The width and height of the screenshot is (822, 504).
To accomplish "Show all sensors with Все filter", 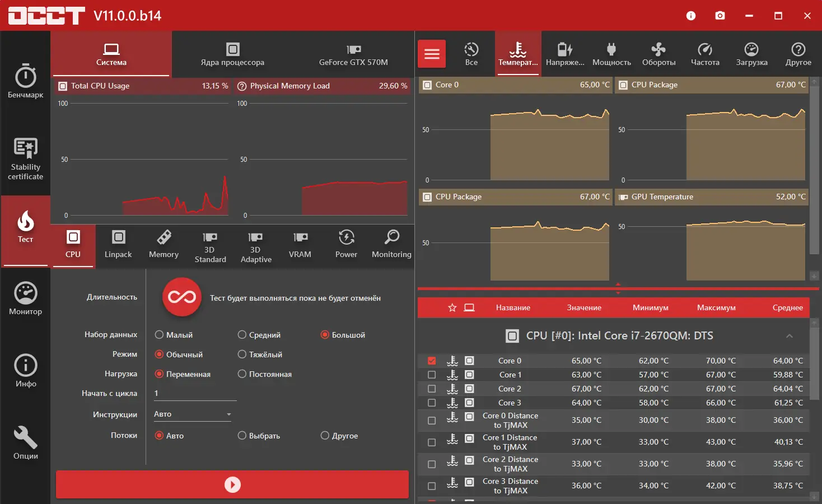I will 471,54.
